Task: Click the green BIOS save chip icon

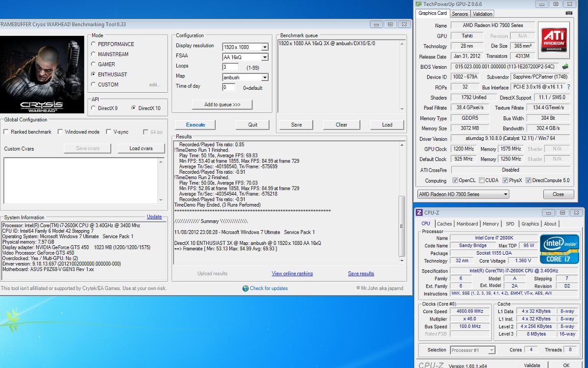Action: 565,67
